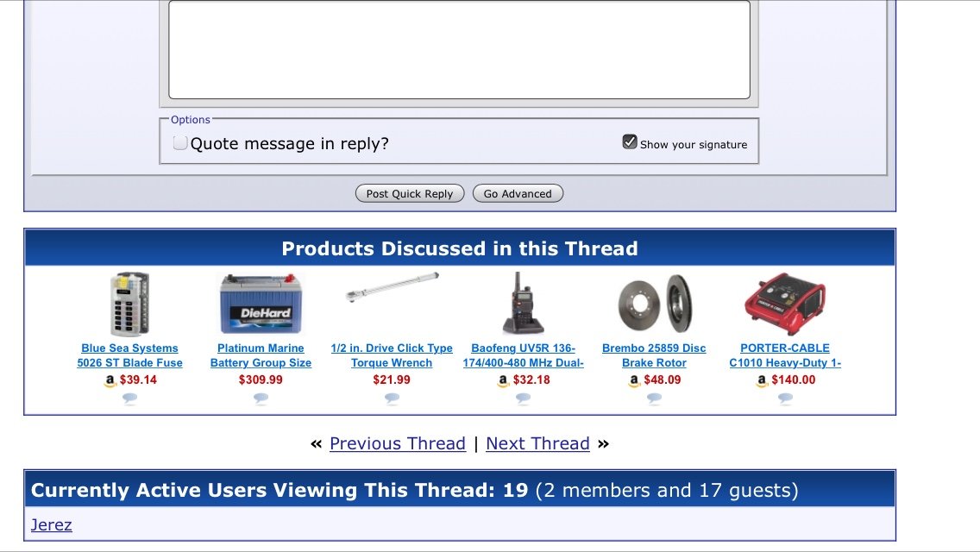Open Blue Sea Systems 5026 ST Blade Fuse link
Screen dimensions: 980x552
pos(130,355)
